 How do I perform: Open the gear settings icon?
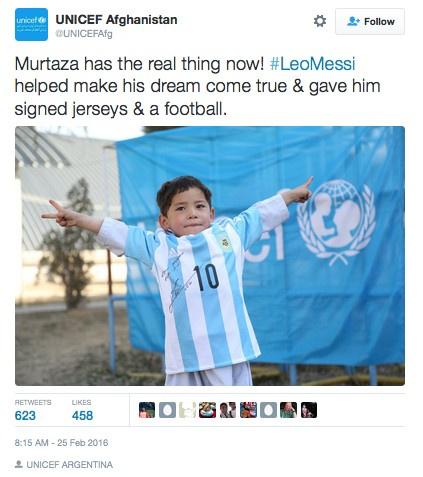(320, 21)
